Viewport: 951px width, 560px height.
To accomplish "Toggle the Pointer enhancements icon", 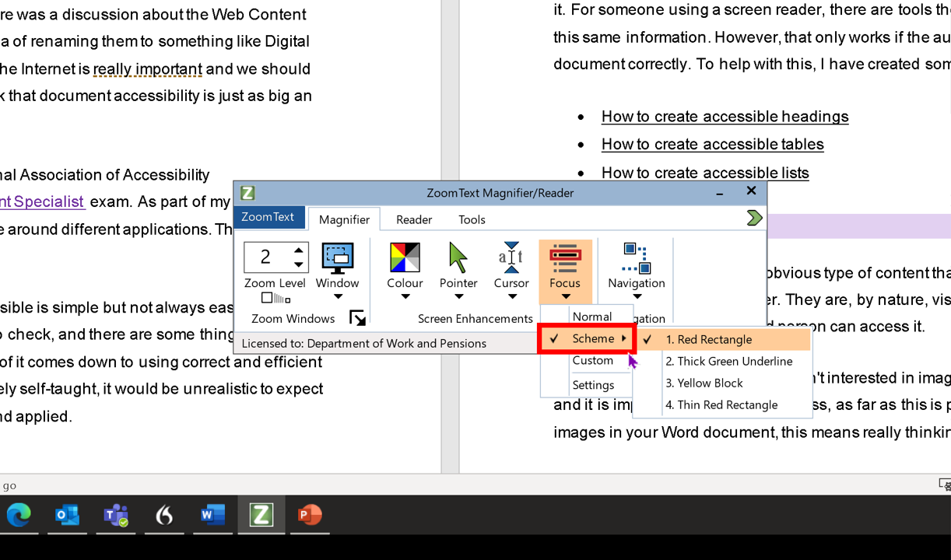I will tap(458, 257).
